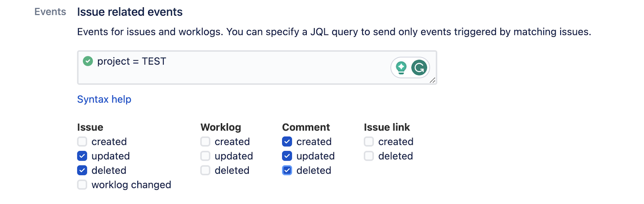
Task: Enable the Issue created checkbox
Action: click(82, 141)
